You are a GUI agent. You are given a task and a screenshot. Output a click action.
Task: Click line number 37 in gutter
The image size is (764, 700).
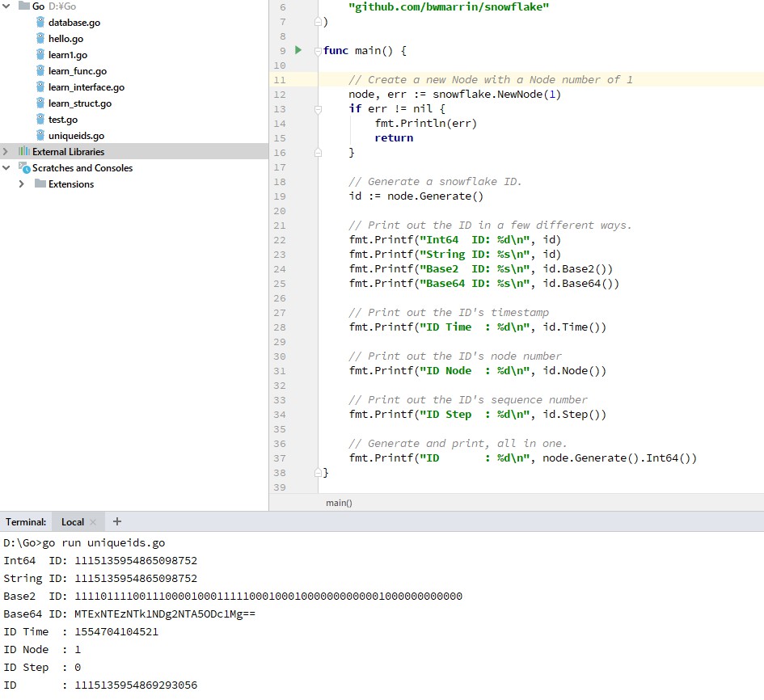[280, 458]
